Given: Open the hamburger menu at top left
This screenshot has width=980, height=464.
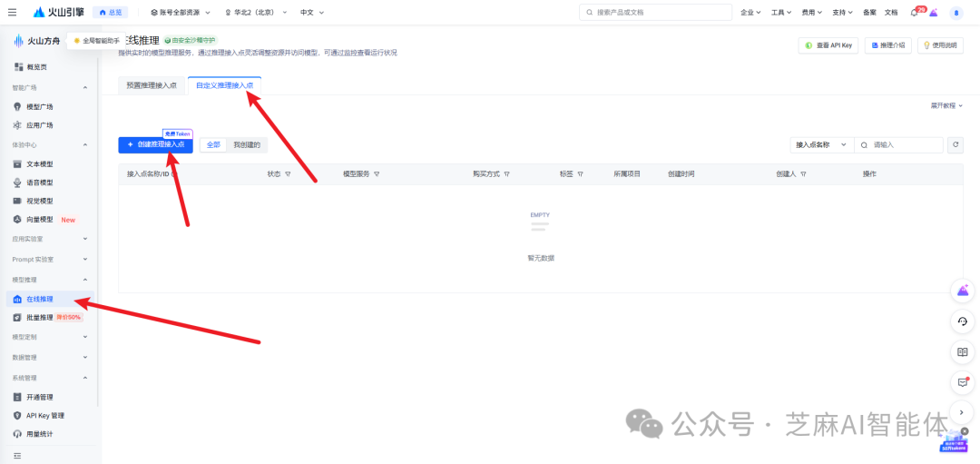Looking at the screenshot, I should 12,12.
